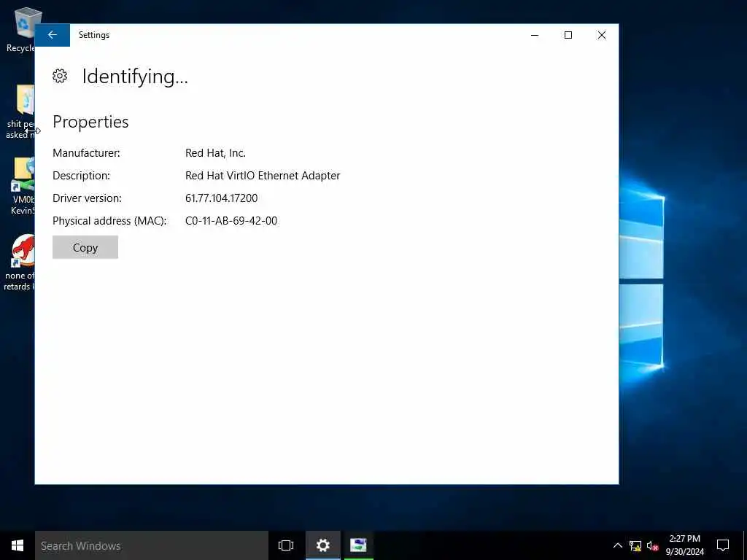The height and width of the screenshot is (560, 747).
Task: Open the Action Center notifications icon
Action: coord(723,545)
